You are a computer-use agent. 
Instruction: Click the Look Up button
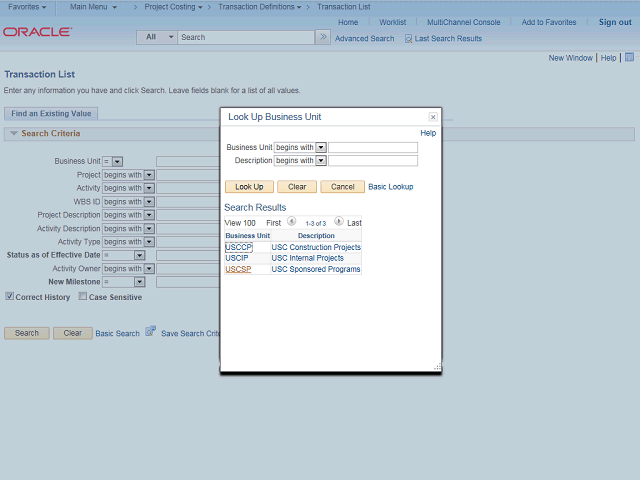tap(249, 187)
